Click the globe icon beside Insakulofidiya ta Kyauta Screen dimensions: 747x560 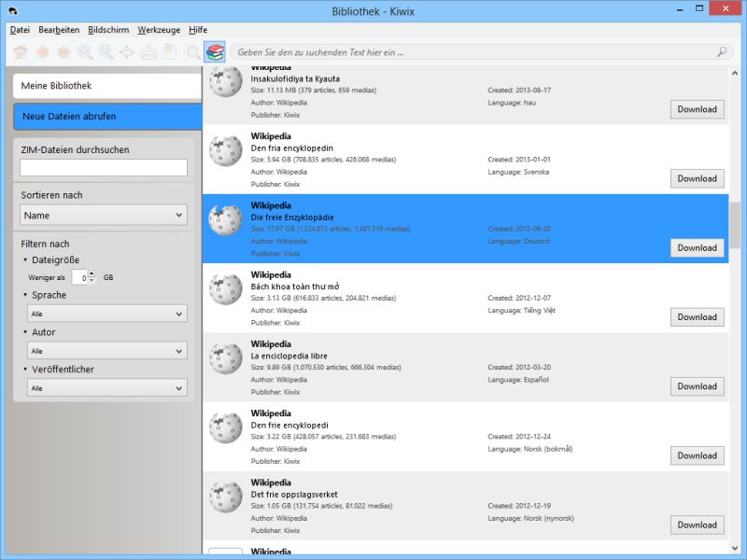[226, 82]
